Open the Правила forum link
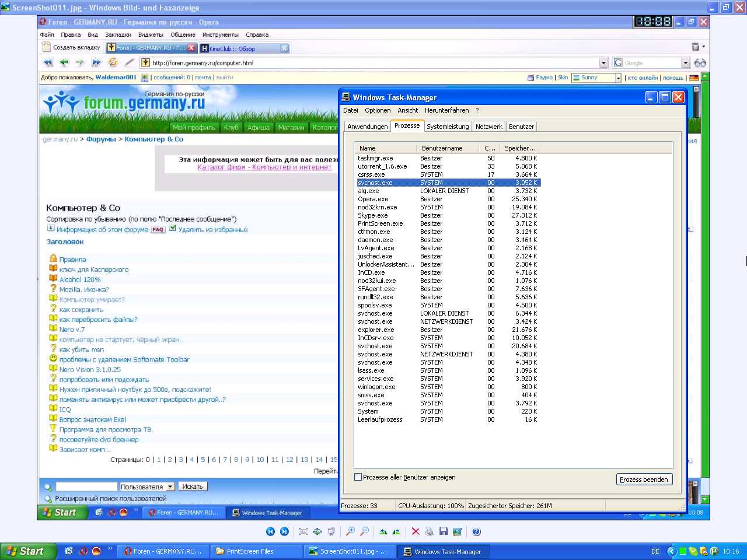 [x=72, y=260]
